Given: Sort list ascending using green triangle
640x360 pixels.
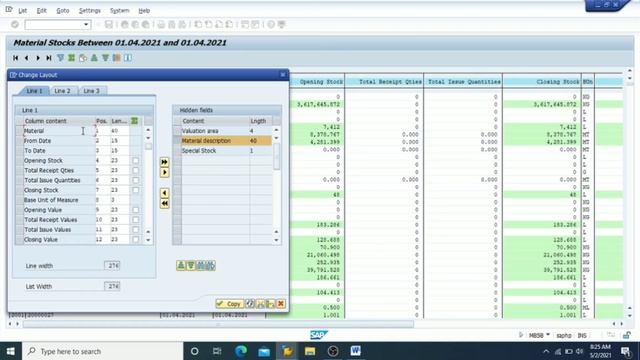Looking at the screenshot, I should pos(94,58).
